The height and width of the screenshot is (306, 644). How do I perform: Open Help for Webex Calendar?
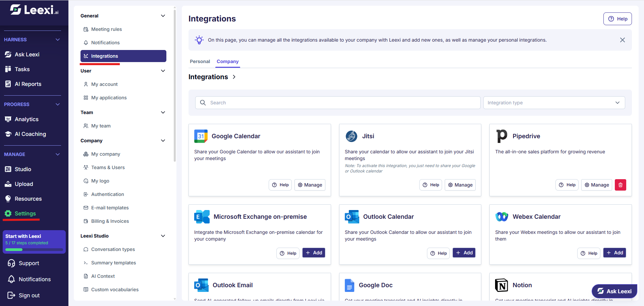589,253
